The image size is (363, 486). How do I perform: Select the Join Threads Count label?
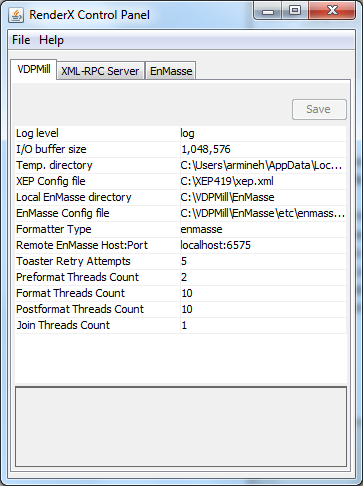[63, 325]
